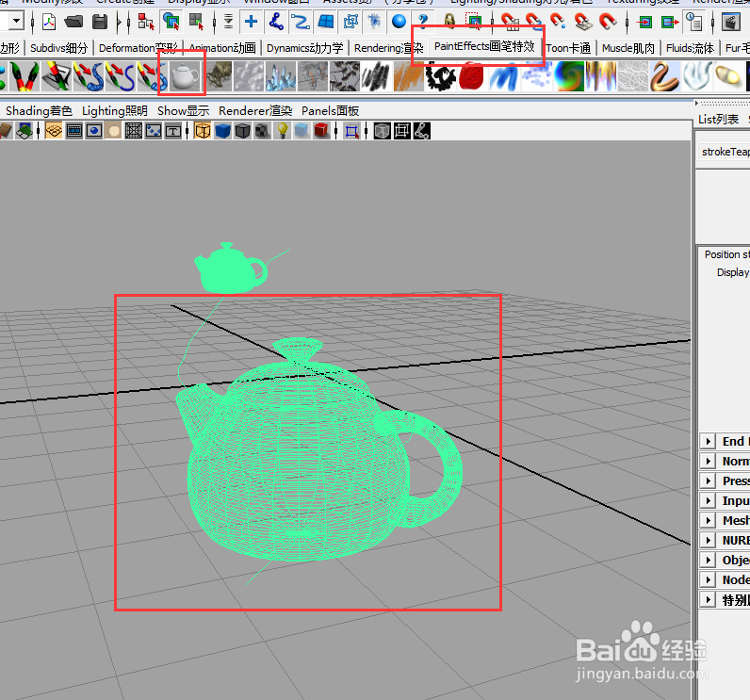Image resolution: width=750 pixels, height=700 pixels.
Task: Click the Make Live blue sphere icon
Action: click(x=399, y=22)
